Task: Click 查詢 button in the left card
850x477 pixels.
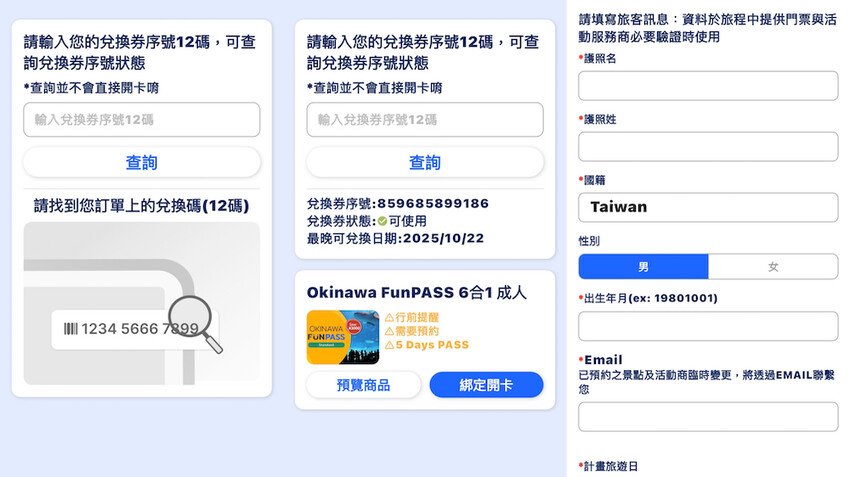Action: tap(141, 162)
